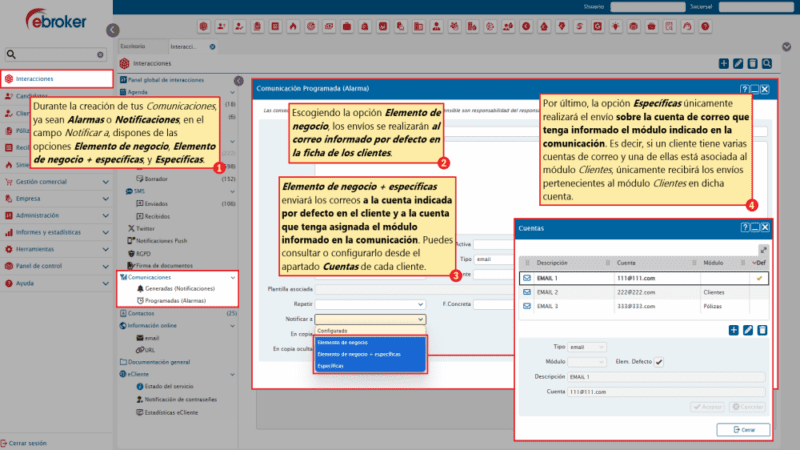The height and width of the screenshot is (450, 800).
Task: Expand Informes y estadísticas in the sidebar
Action: coord(105,232)
